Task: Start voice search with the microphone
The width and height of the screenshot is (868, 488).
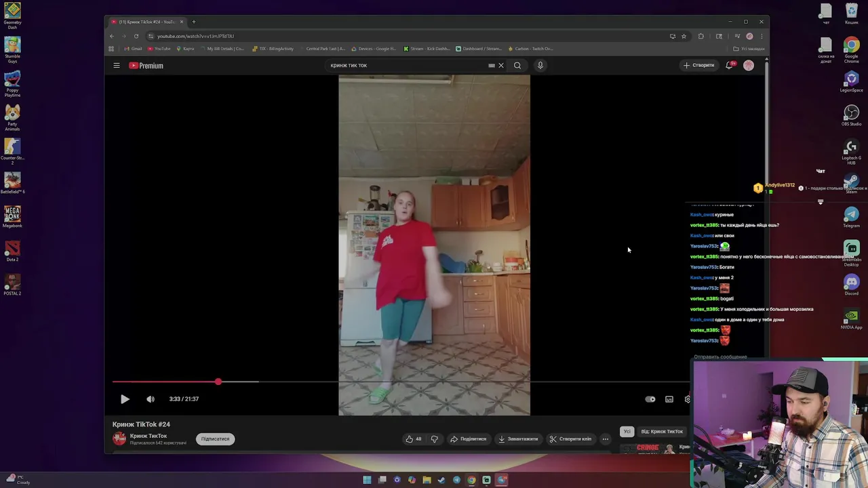Action: pos(540,66)
